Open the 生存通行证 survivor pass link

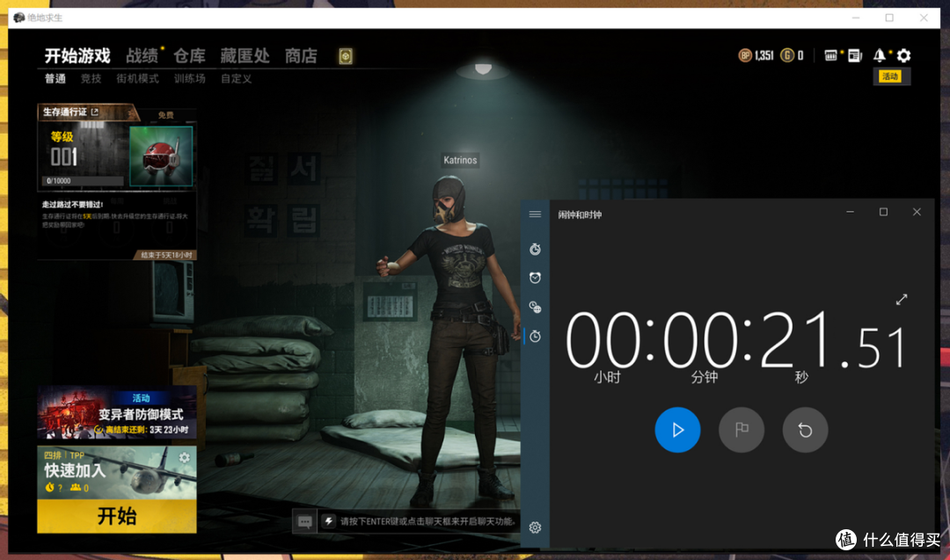click(70, 112)
